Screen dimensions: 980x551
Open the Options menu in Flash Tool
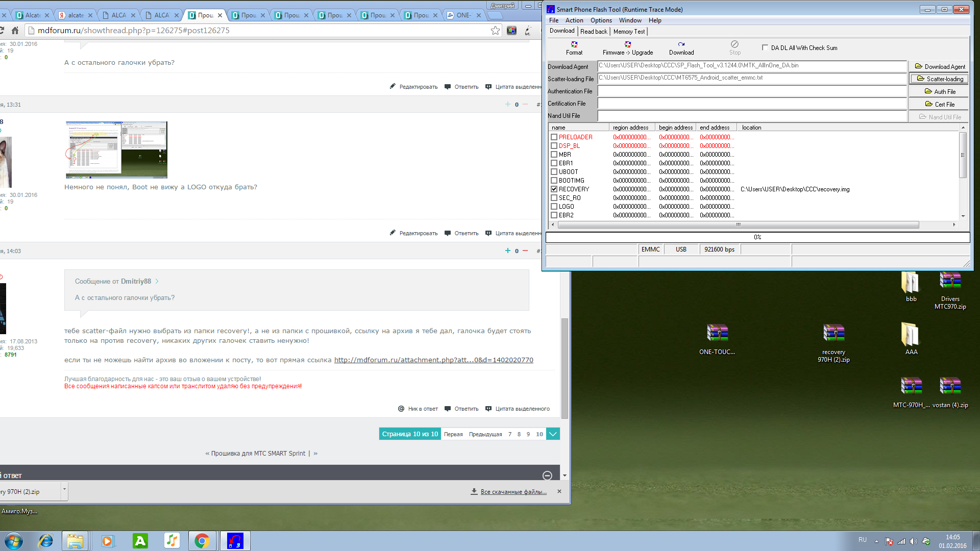(x=601, y=20)
